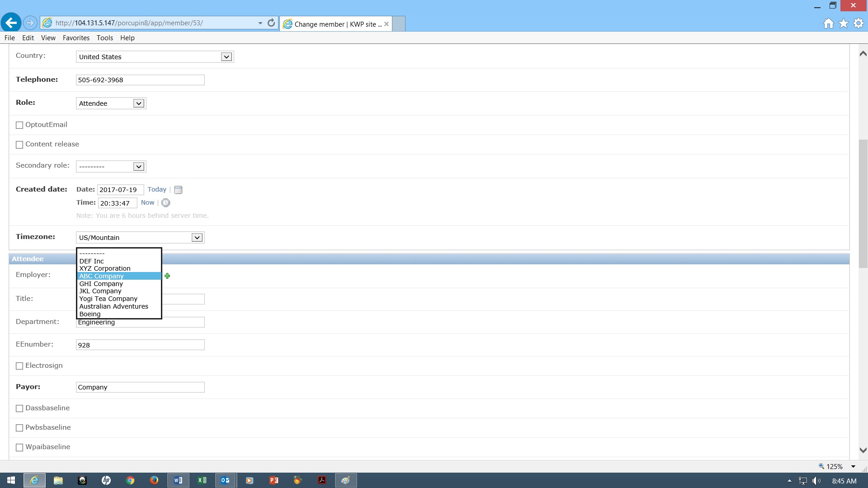Click the green plus icon next to Employer
Image resolution: width=868 pixels, height=488 pixels.
coord(168,276)
